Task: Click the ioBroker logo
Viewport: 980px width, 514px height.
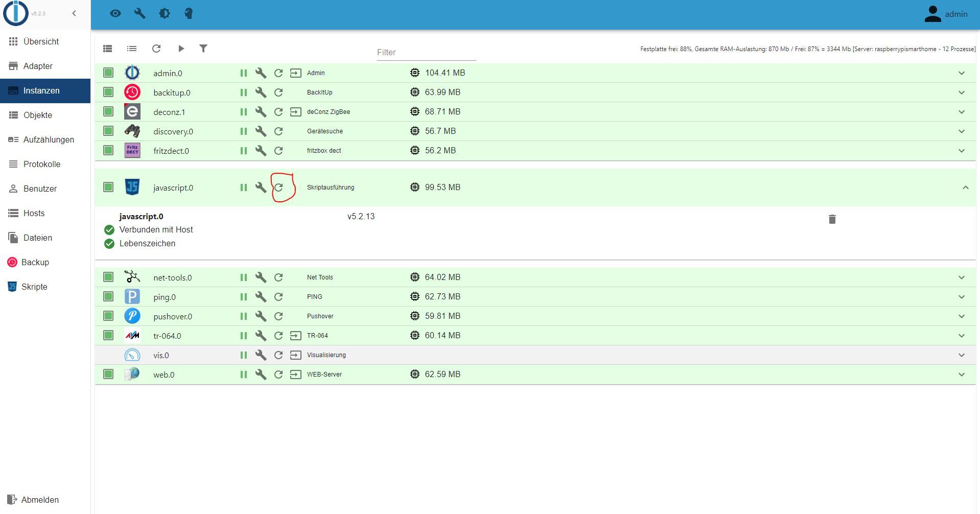Action: click(15, 13)
